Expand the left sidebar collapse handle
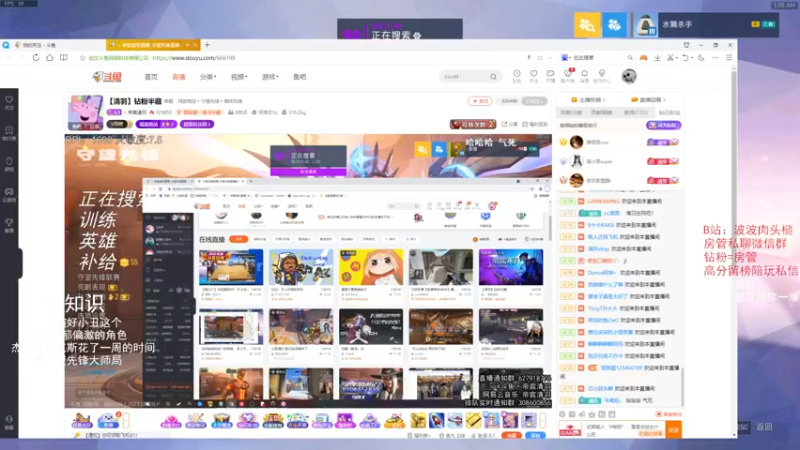This screenshot has width=800, height=450. point(20,263)
